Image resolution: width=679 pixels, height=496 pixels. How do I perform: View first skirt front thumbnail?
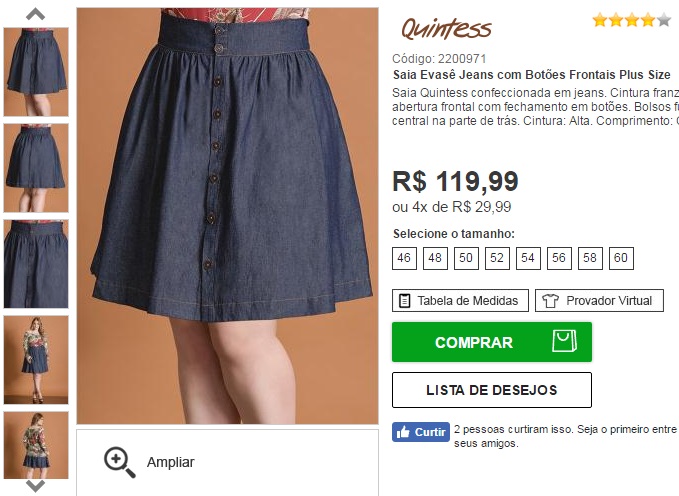[36, 72]
